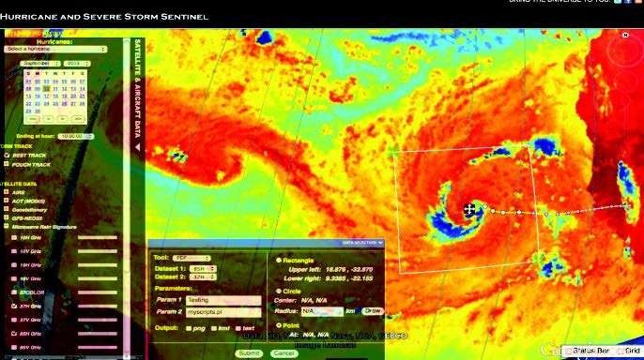Expand the GFS-NEOS5 data group
Screen dimensions: 644x360
(x=7, y=217)
